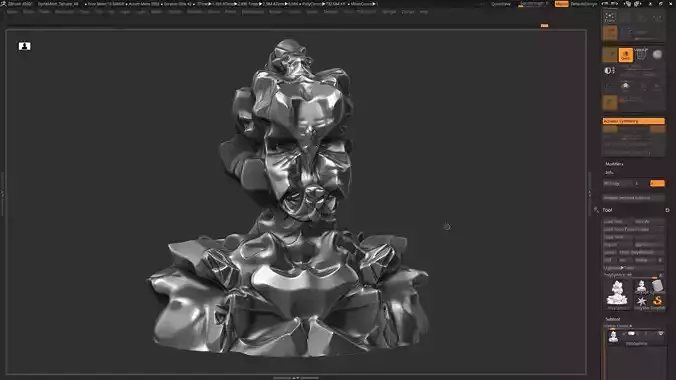
Task: Expand the Info section
Action: pos(609,172)
